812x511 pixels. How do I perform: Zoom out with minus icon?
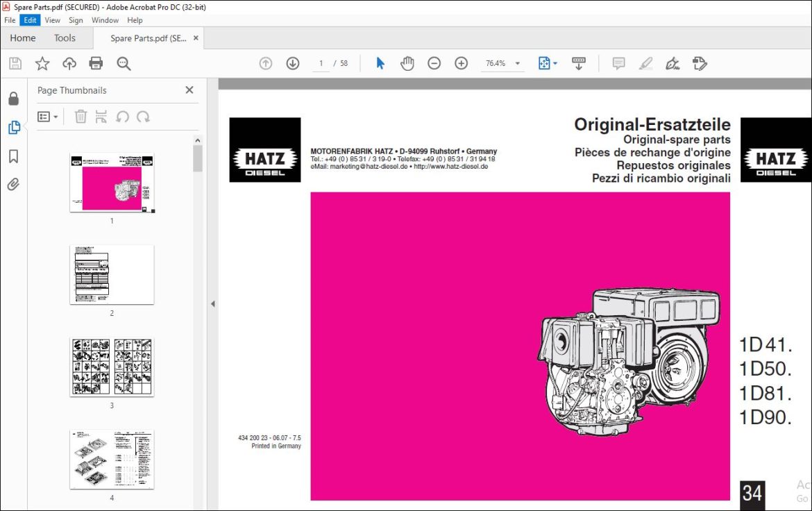434,63
